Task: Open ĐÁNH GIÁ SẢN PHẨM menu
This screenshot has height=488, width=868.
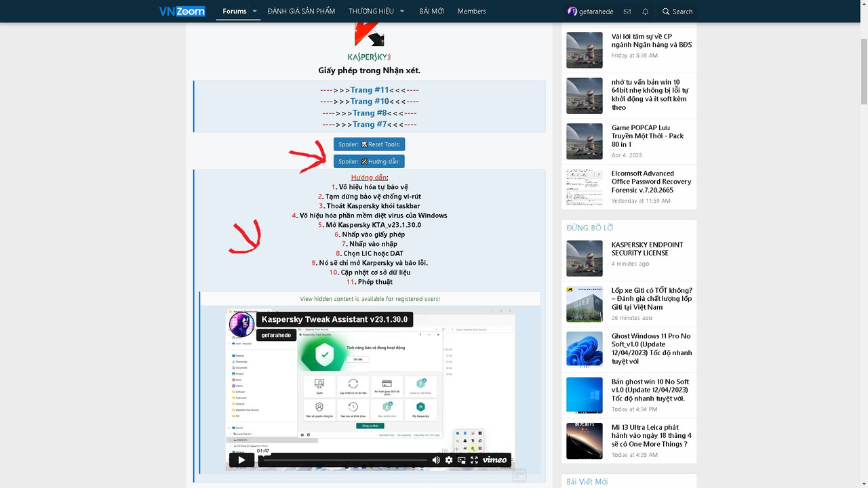Action: click(301, 12)
